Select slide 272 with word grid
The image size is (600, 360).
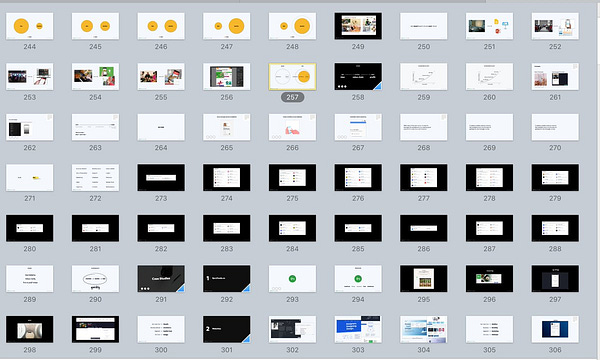95,178
